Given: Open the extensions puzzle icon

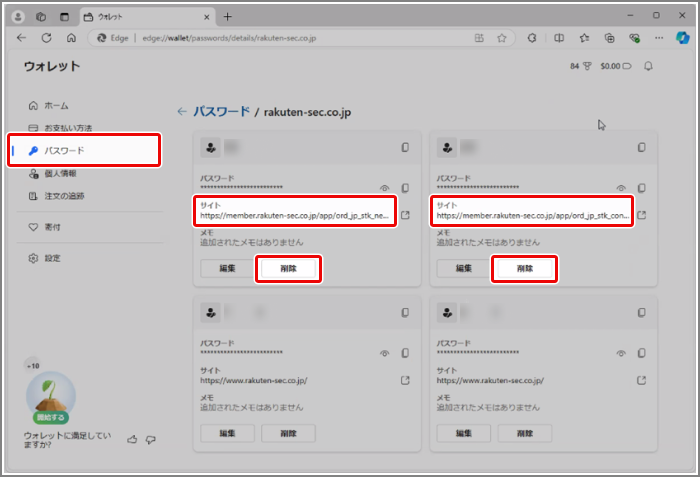Looking at the screenshot, I should pos(532,38).
